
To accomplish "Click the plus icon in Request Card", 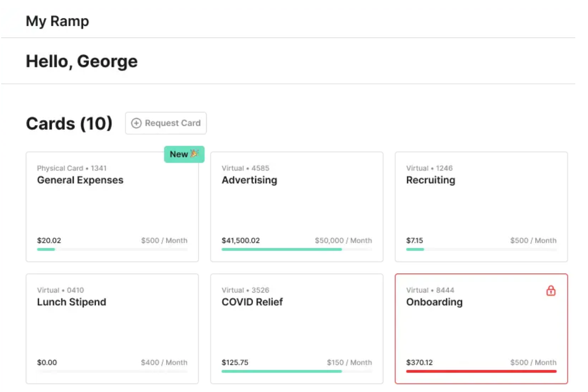I will point(136,123).
